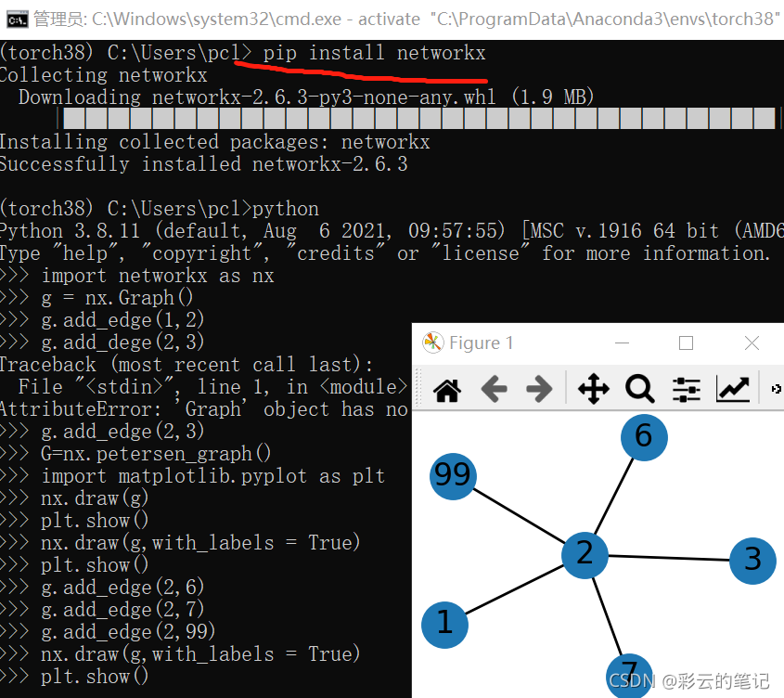784x698 pixels.
Task: Click the Figure 1 title text
Action: tap(481, 343)
